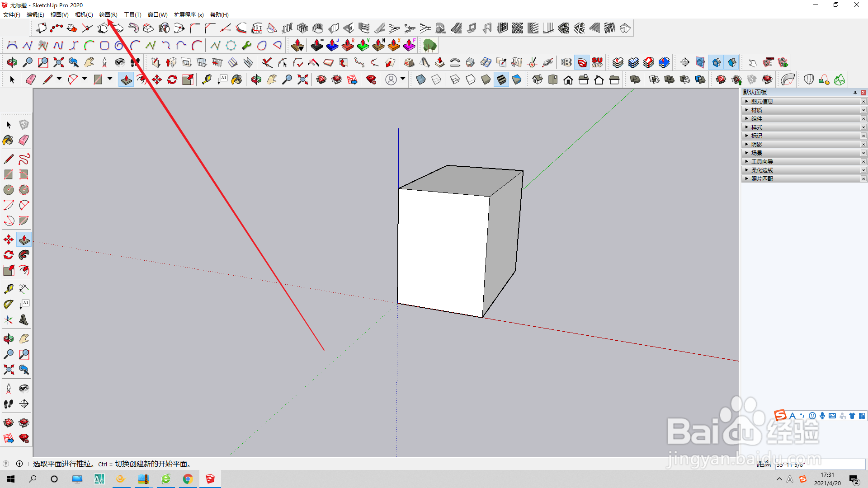Expand the 阴影 panel section

tap(756, 144)
